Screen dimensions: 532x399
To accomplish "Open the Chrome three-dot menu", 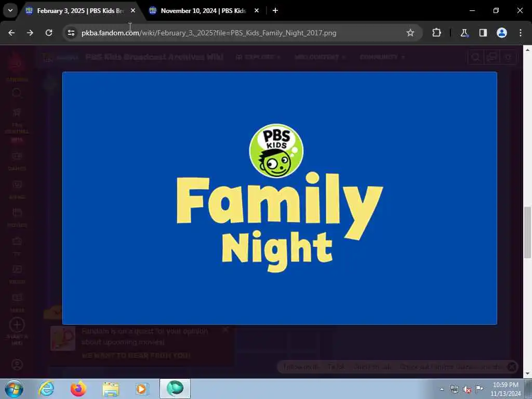I will [x=520, y=33].
